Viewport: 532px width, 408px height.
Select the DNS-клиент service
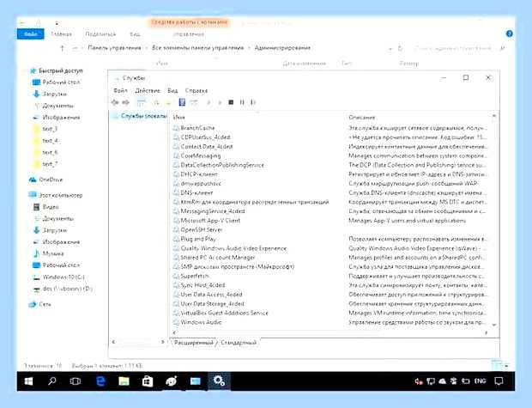(x=196, y=192)
